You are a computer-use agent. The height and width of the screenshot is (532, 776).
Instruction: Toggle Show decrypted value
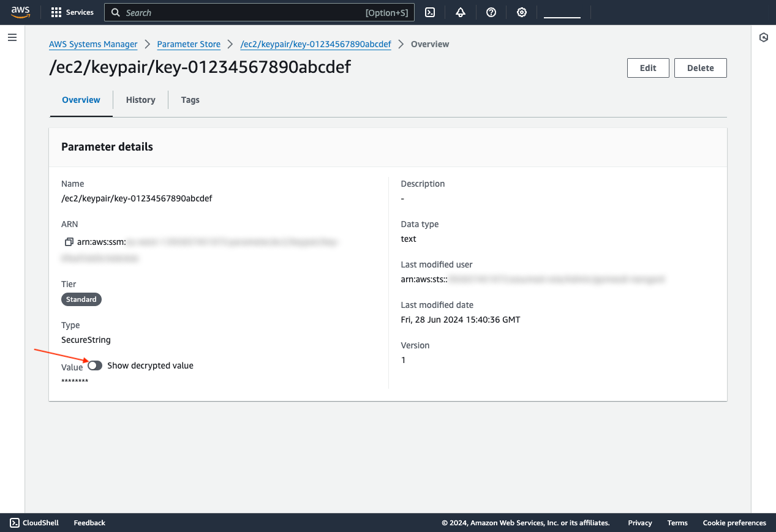(95, 365)
